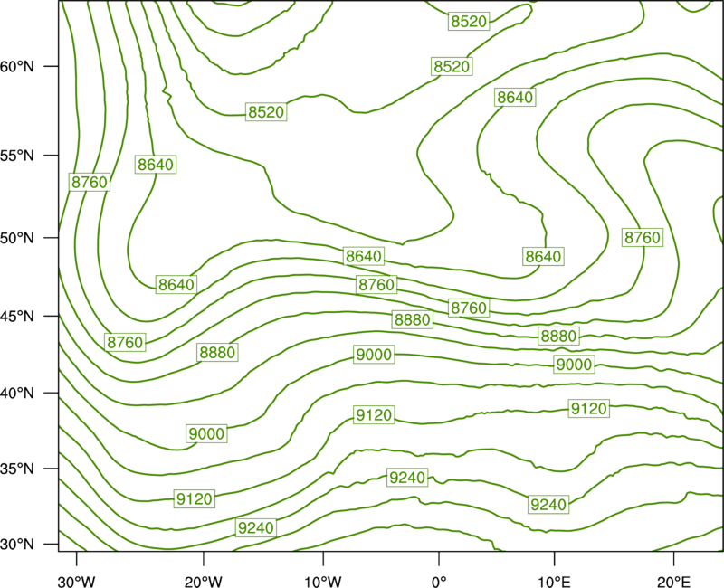The height and width of the screenshot is (588, 724).
Task: Click the 35°N latitude axis label
Action: [x=17, y=469]
